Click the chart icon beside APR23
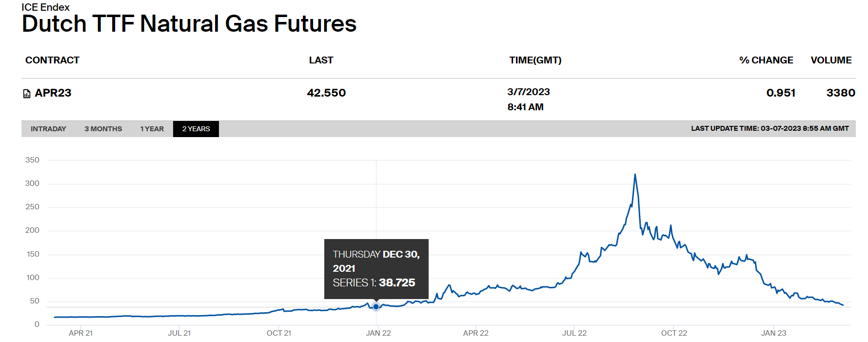This screenshot has width=868, height=342. pos(27,94)
